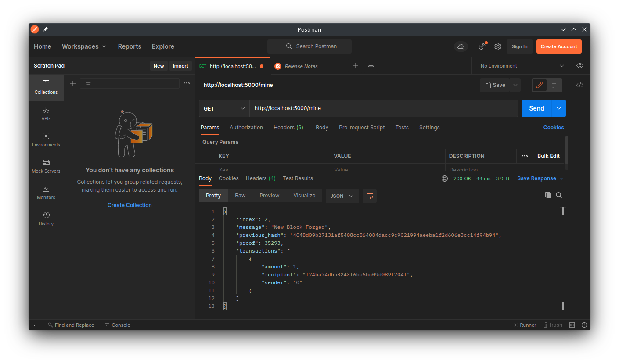This screenshot has width=619, height=364.
Task: Open the code snippet panel
Action: click(579, 85)
